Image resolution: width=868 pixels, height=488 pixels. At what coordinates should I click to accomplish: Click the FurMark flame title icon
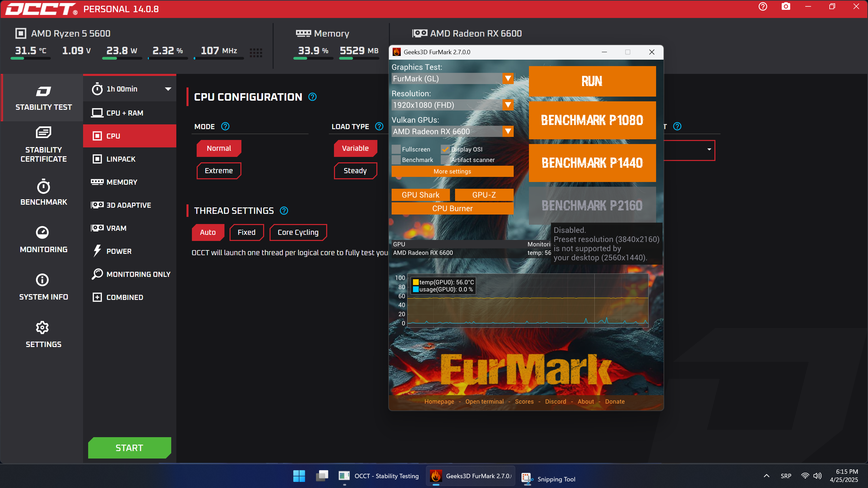tap(396, 52)
